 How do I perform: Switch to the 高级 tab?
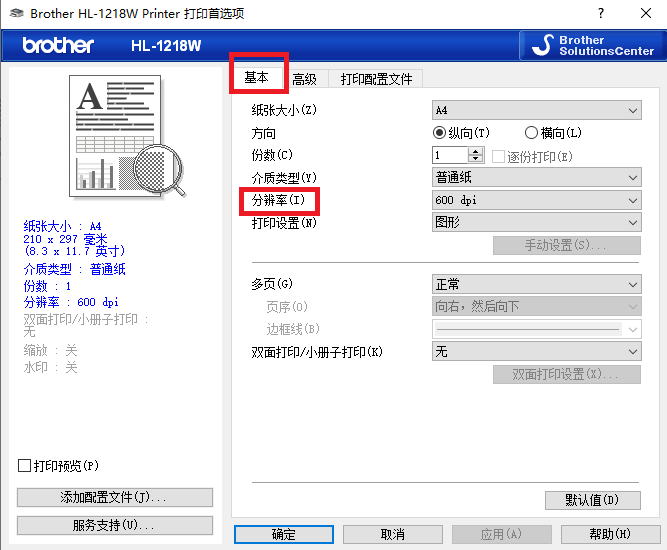[x=305, y=79]
